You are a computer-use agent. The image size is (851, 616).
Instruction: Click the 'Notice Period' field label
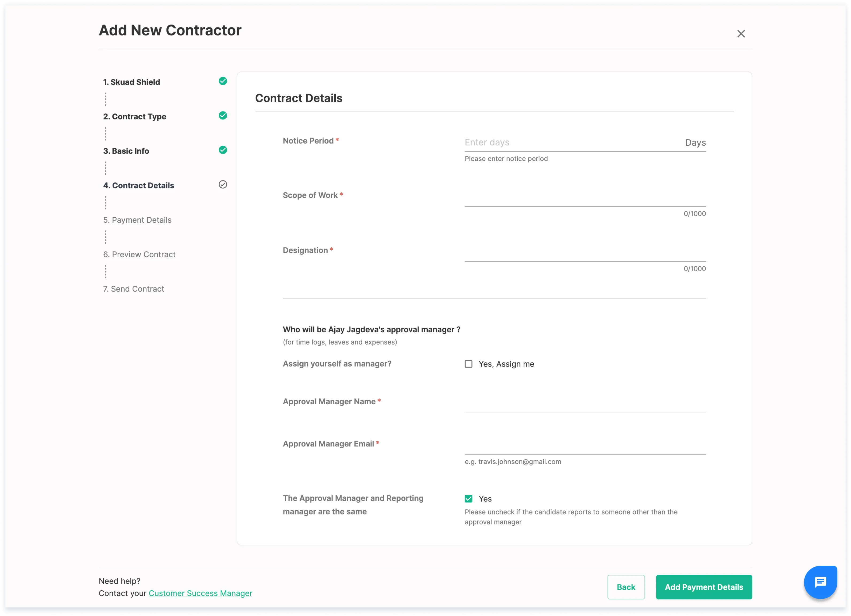(308, 141)
